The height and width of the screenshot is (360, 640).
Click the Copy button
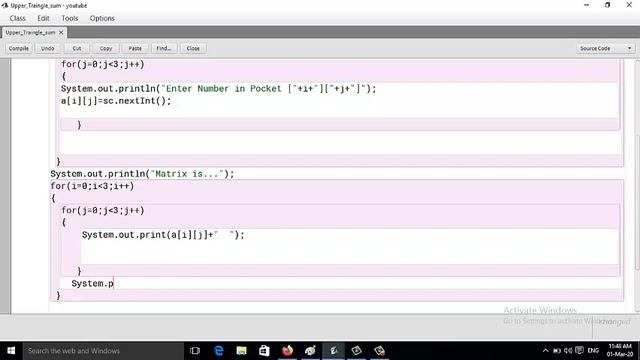[106, 48]
